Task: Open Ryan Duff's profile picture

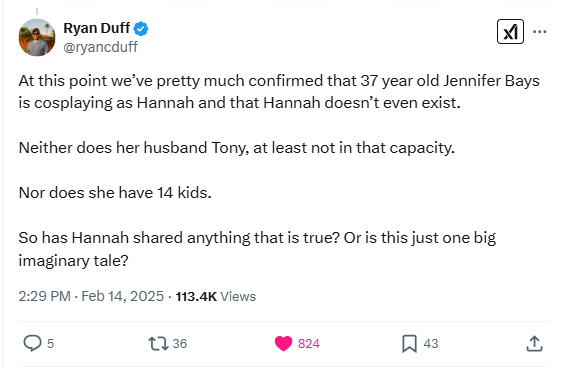Action: [37, 37]
